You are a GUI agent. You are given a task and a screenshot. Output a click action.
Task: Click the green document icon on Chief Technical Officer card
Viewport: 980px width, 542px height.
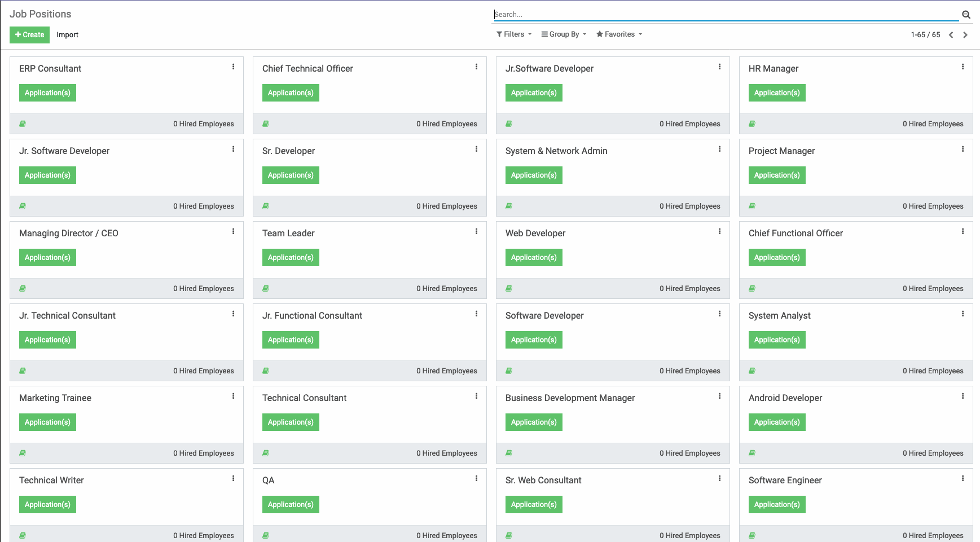point(265,124)
